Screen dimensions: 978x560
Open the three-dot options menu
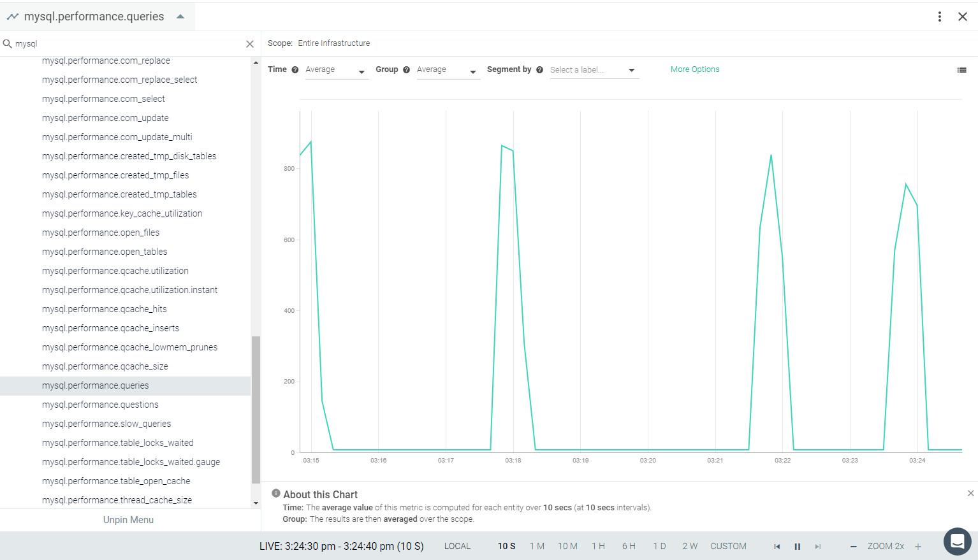pyautogui.click(x=940, y=17)
